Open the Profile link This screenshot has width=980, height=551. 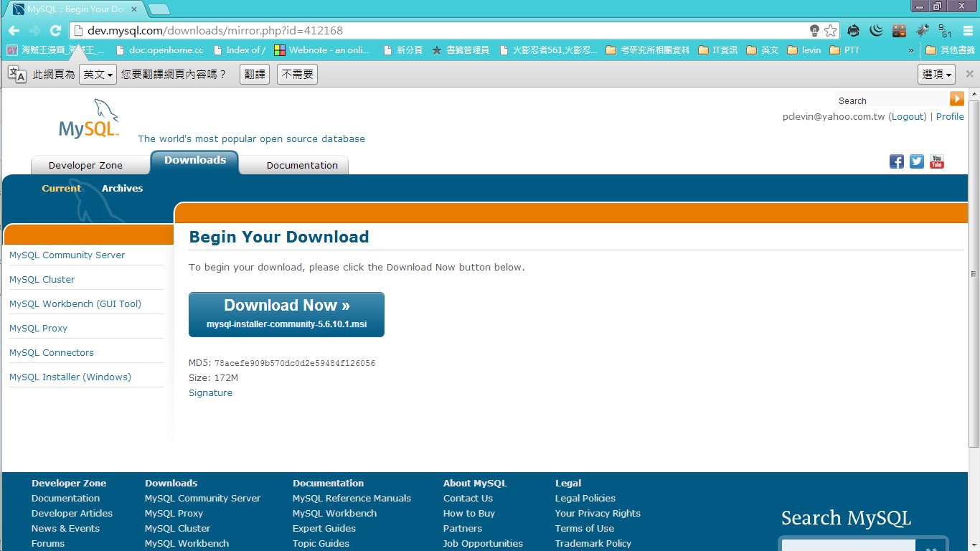[950, 116]
